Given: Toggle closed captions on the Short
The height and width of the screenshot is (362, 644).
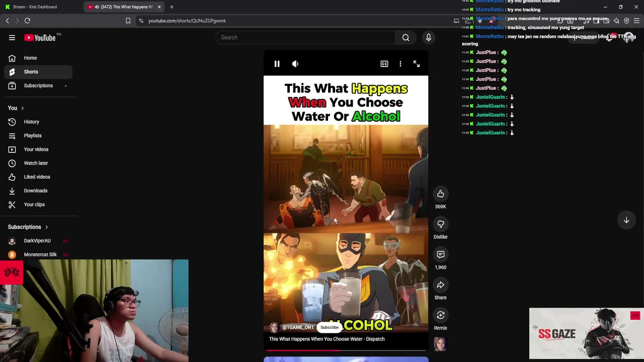Looking at the screenshot, I should coord(384,64).
